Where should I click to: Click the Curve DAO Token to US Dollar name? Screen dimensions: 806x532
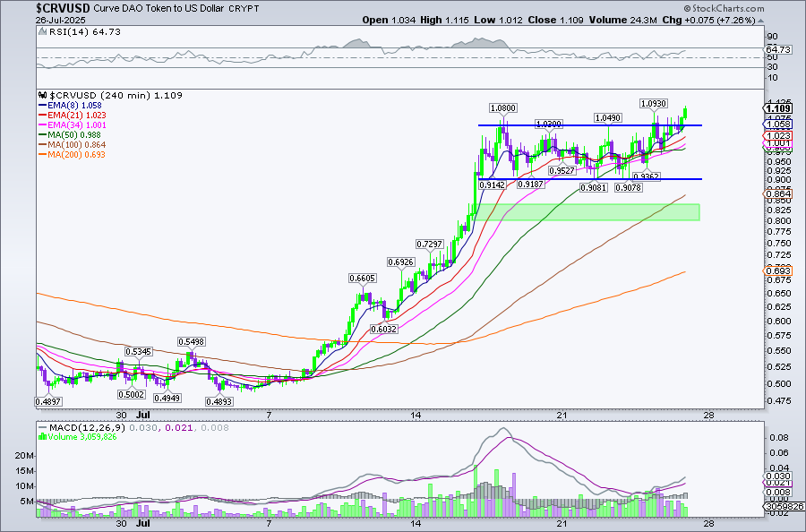tap(159, 9)
